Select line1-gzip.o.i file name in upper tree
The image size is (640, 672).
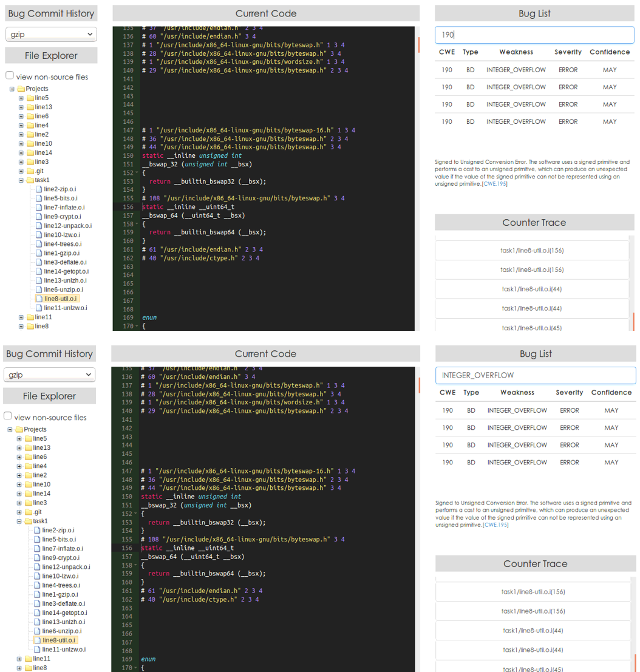click(x=62, y=253)
